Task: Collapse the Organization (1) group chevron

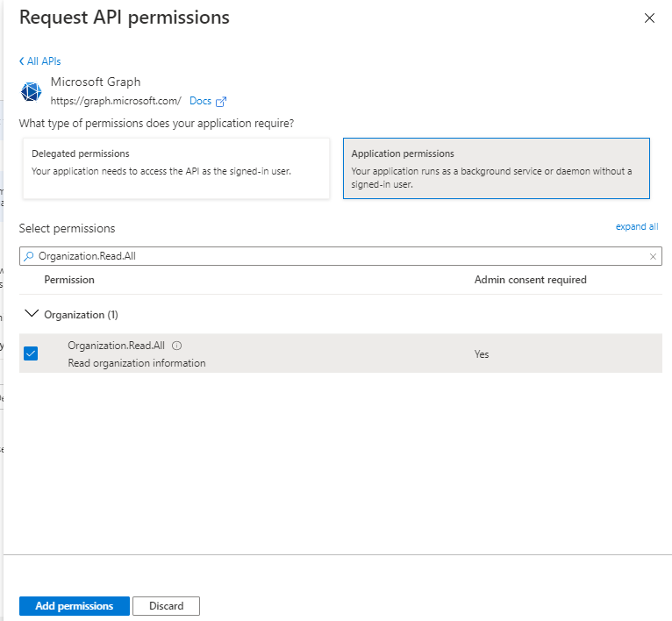Action: point(32,314)
